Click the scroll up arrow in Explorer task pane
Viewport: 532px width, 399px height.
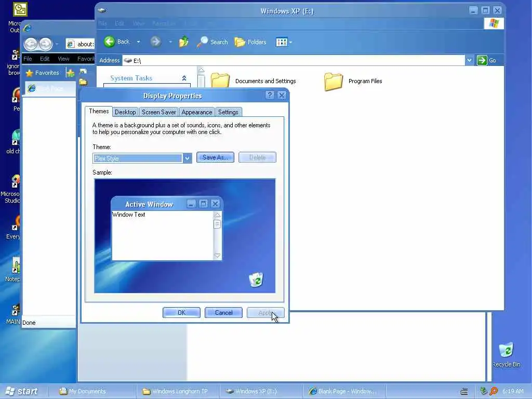pyautogui.click(x=201, y=70)
